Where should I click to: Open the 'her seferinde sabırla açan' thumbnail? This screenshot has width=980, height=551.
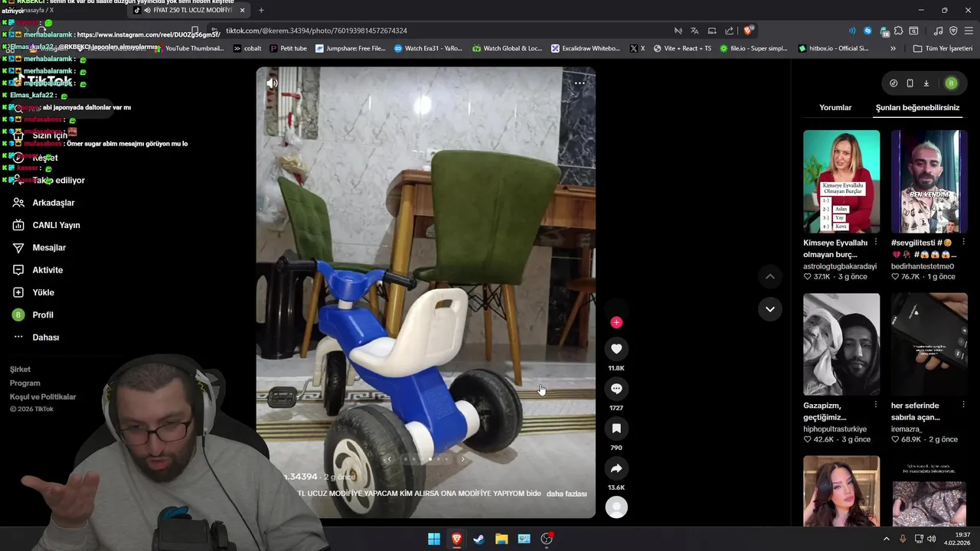click(929, 344)
